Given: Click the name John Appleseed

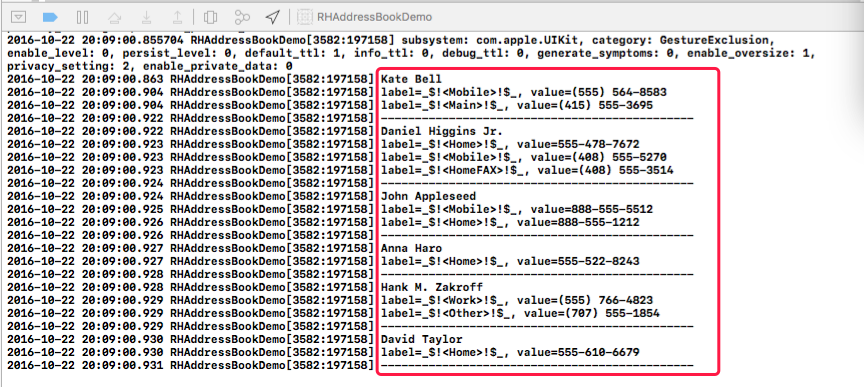Looking at the screenshot, I should [428, 196].
